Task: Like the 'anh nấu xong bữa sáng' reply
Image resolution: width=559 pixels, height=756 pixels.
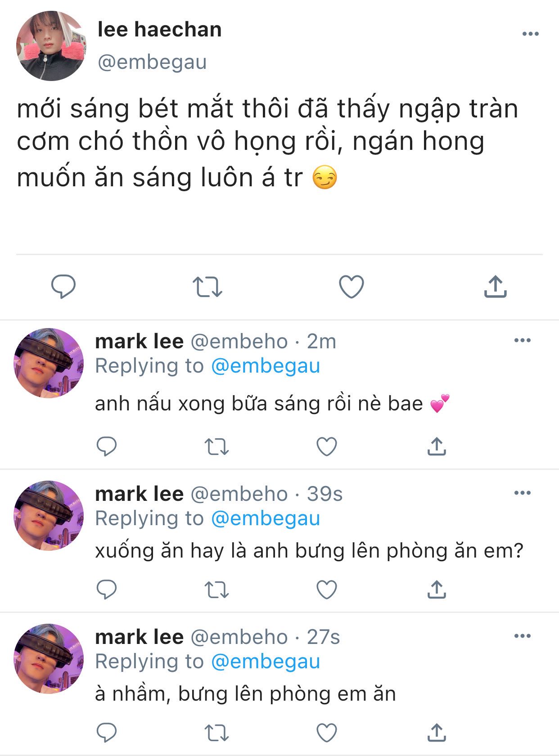Action: pyautogui.click(x=327, y=446)
